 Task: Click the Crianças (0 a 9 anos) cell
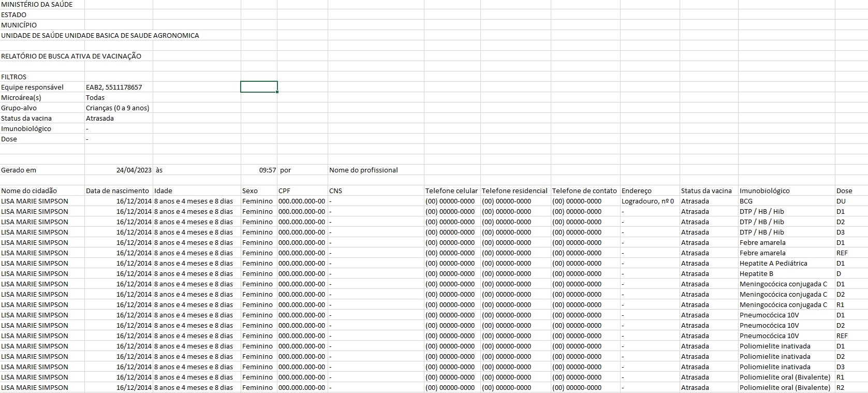click(x=117, y=108)
